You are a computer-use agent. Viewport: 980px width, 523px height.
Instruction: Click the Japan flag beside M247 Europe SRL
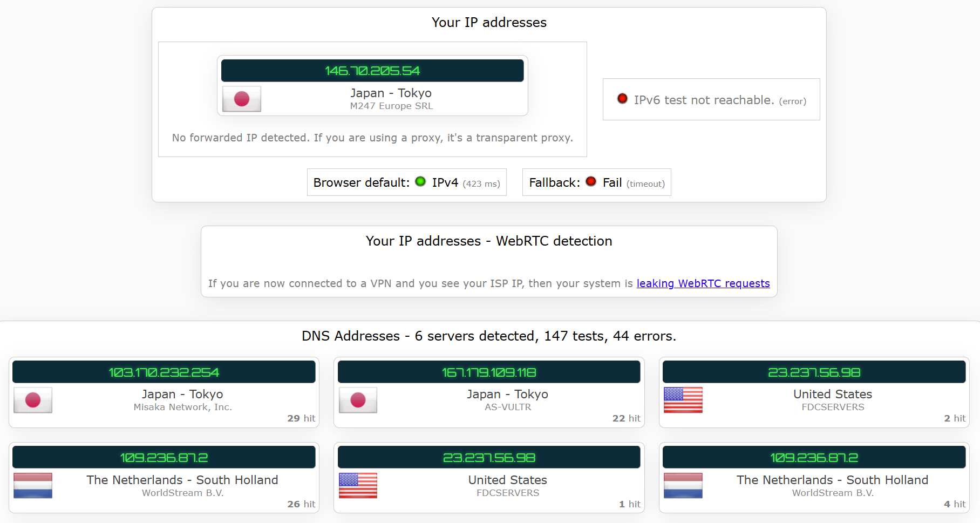click(x=242, y=99)
